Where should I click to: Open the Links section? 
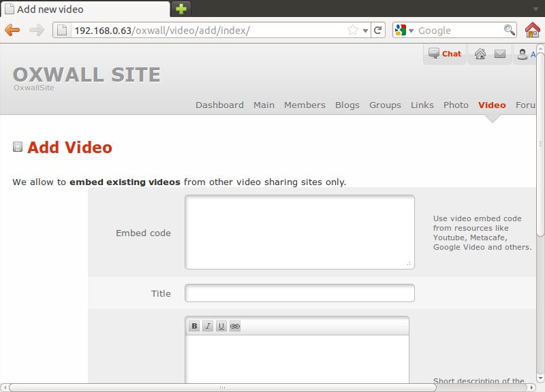[422, 105]
